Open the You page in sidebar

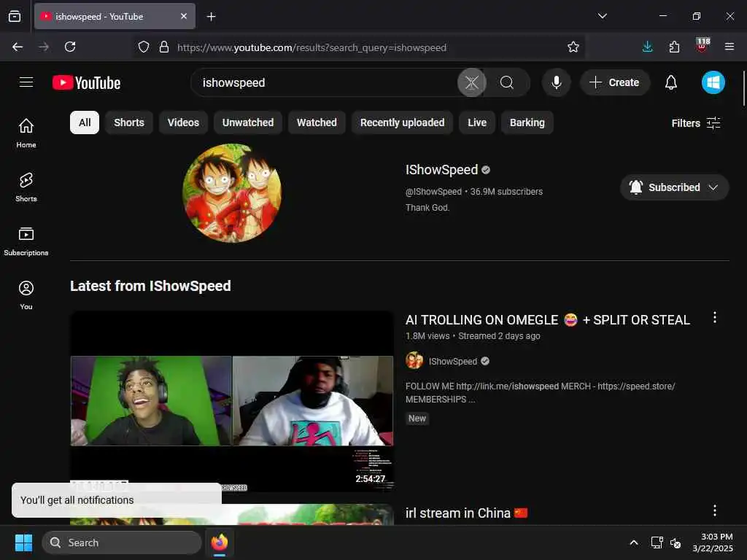[x=26, y=295]
